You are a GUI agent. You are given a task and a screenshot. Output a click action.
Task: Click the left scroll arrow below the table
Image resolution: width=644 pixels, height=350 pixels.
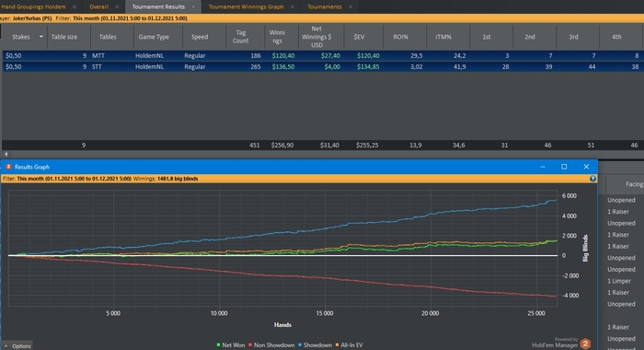point(6,154)
